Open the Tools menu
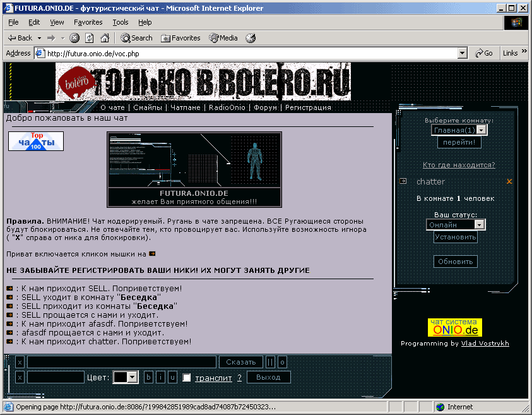This screenshot has height=415, width=532. pos(121,22)
